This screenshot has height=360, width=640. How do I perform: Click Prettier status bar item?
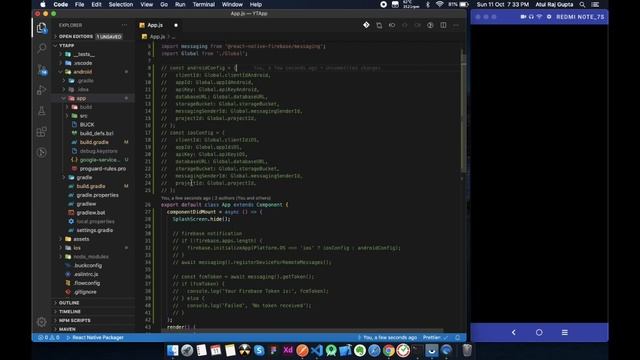pos(435,338)
